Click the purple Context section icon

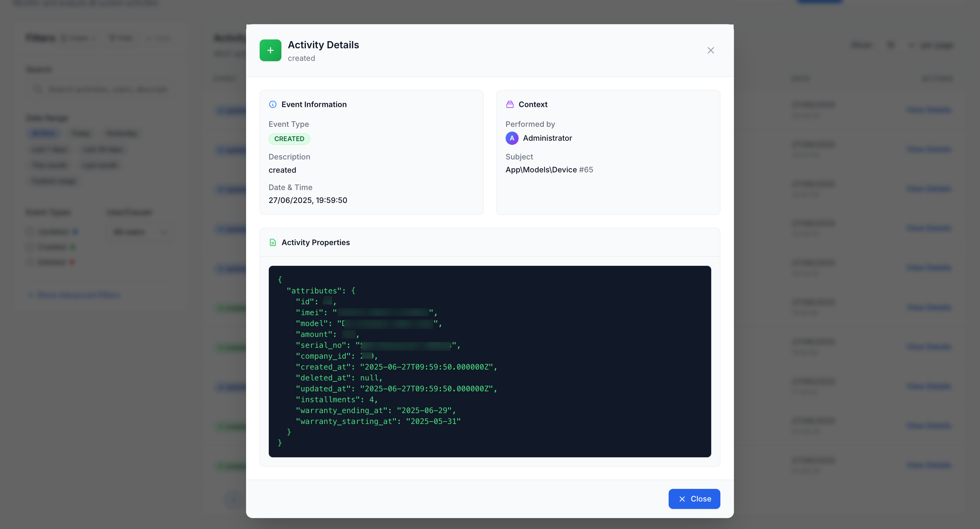click(x=510, y=104)
